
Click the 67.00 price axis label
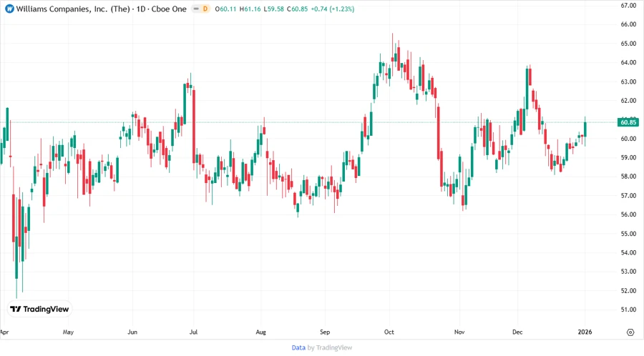tap(628, 5)
